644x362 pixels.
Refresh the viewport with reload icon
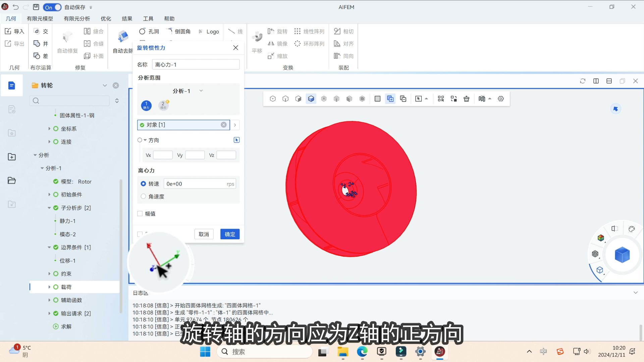point(583,81)
